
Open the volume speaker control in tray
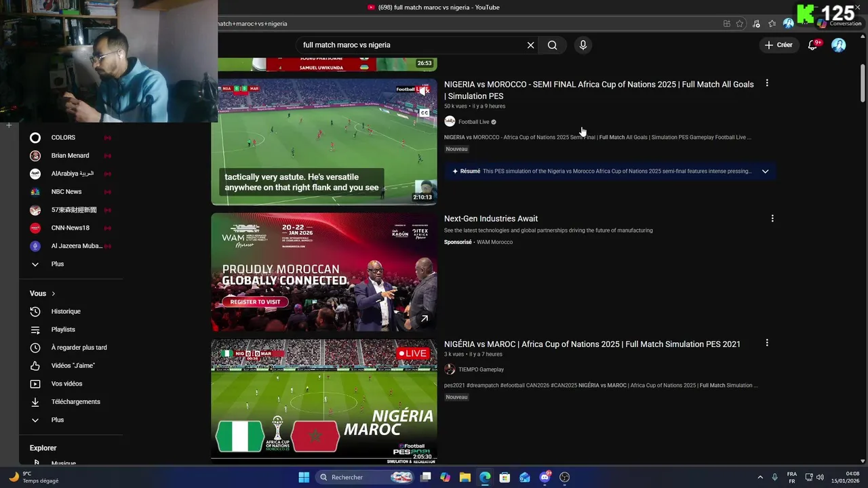coord(820,477)
